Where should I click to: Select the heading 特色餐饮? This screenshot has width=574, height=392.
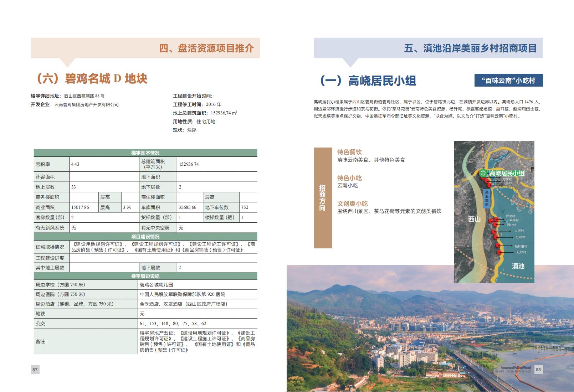pos(350,152)
